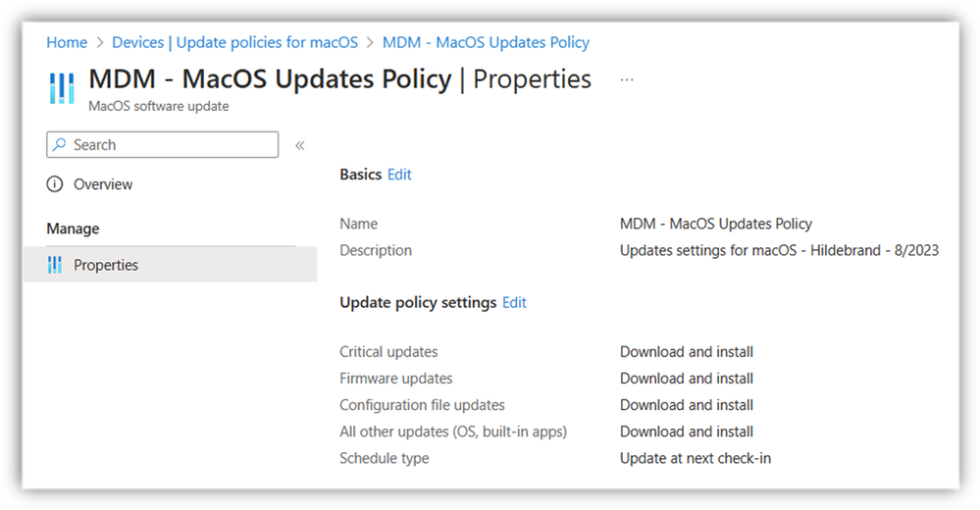The image size is (980, 510).
Task: Collapse the sidebar with double chevron
Action: coord(300,145)
